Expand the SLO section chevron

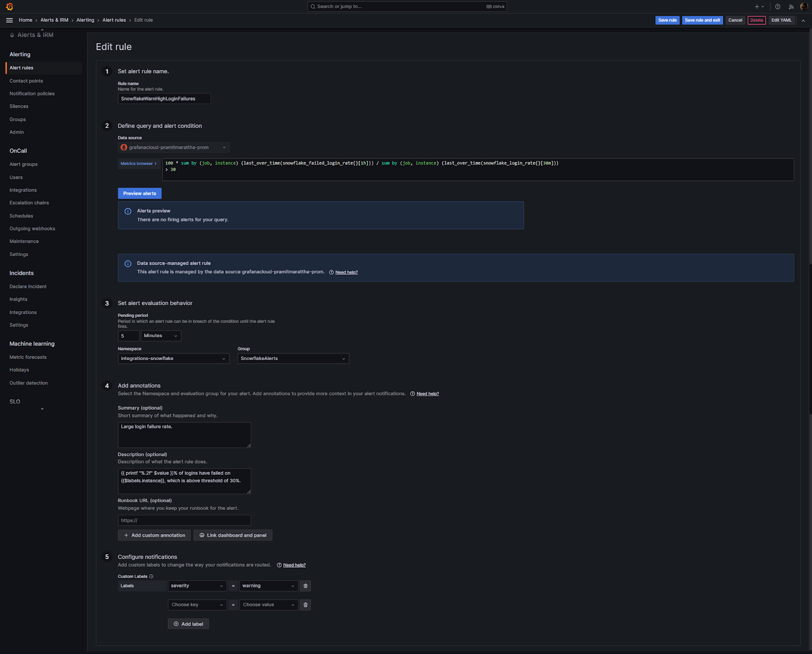[42, 409]
